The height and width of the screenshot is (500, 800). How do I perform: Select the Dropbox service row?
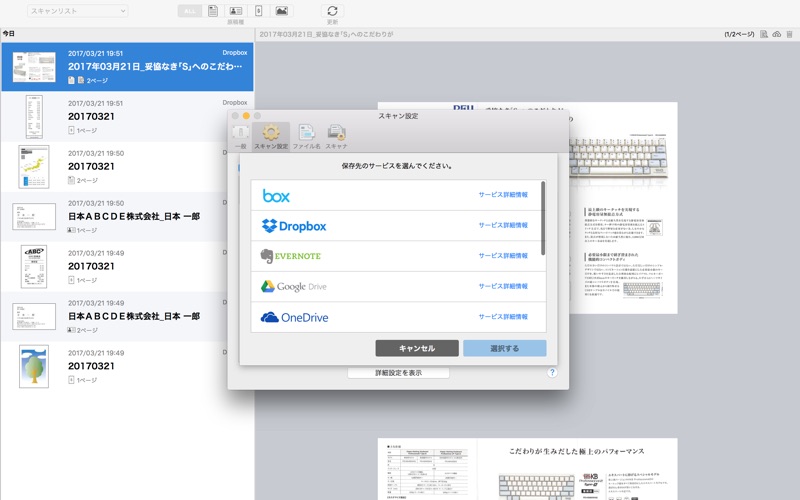[396, 226]
